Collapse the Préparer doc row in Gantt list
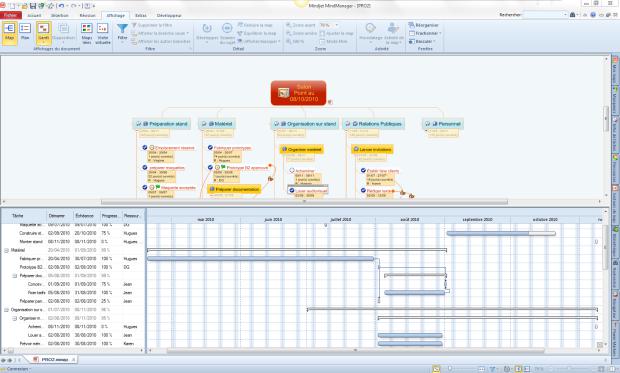The image size is (620, 373). 15,276
